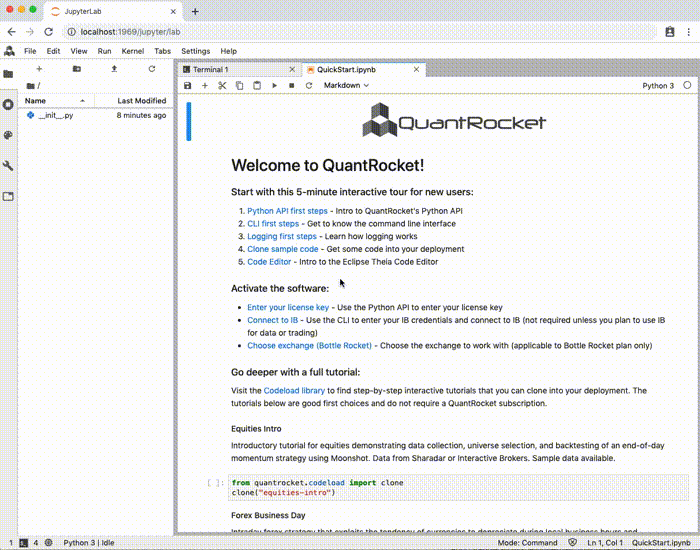Interrupt the kernel with stop icon

pyautogui.click(x=292, y=85)
